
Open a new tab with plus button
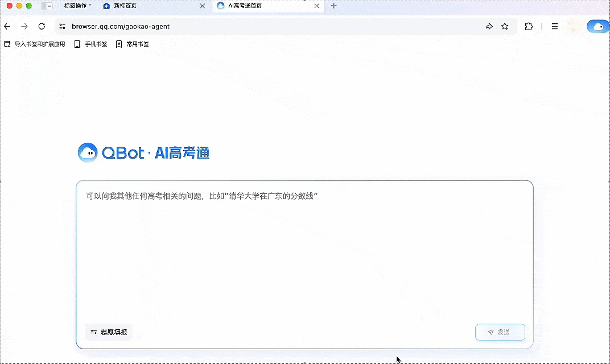tap(334, 6)
